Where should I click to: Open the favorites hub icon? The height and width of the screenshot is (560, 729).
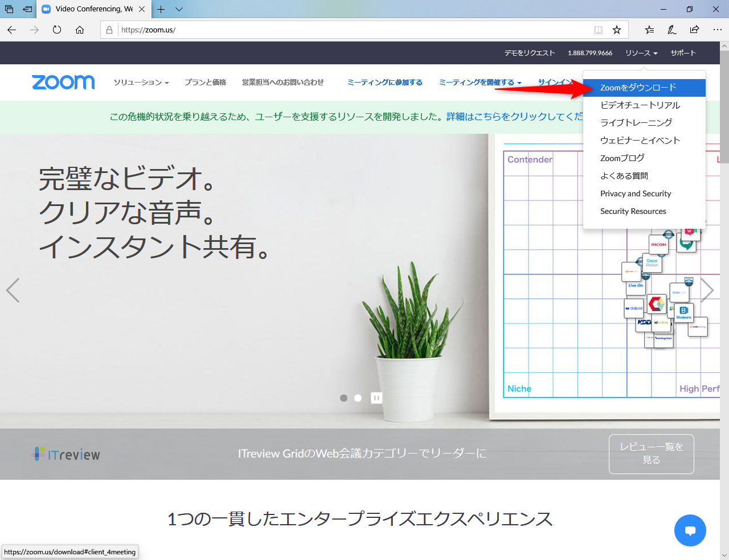[649, 30]
